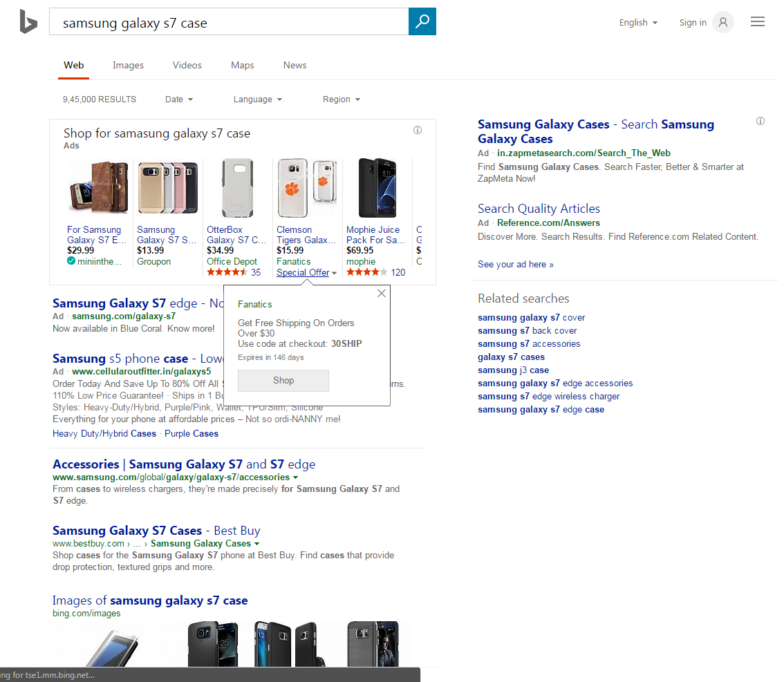
Task: Open the hamburger settings menu
Action: pos(758,21)
